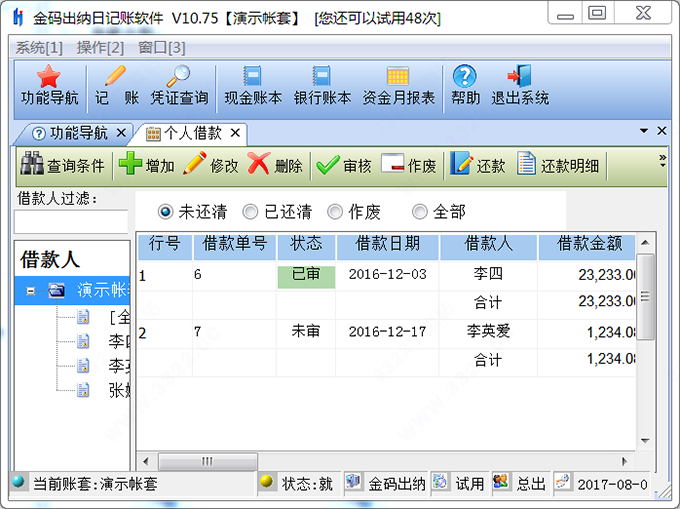The height and width of the screenshot is (509, 680).
Task: Open the 资金月报表 report
Action: [x=398, y=86]
